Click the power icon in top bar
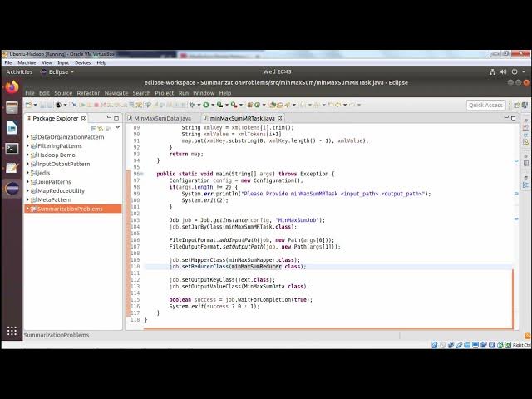Viewport: 532px width, 399px height. pos(515,72)
